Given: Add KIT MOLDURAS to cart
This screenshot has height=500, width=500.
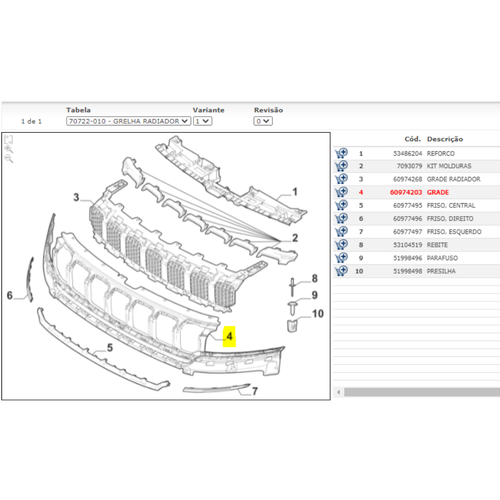Looking at the screenshot, I should 341,166.
